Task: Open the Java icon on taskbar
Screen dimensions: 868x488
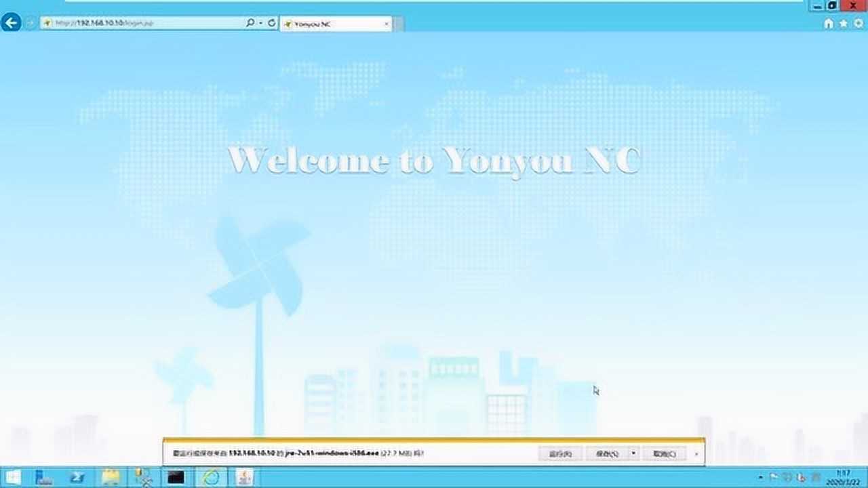Action: (x=243, y=477)
